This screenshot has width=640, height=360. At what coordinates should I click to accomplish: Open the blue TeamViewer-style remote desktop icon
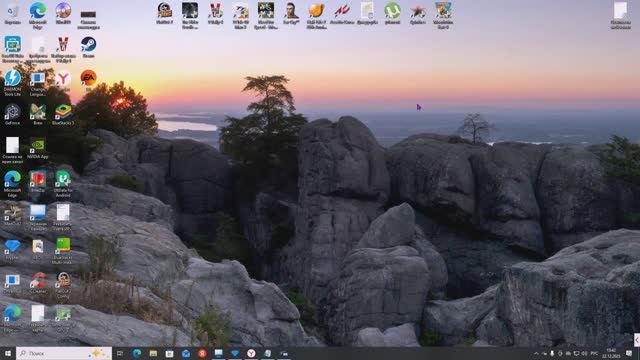[13, 49]
